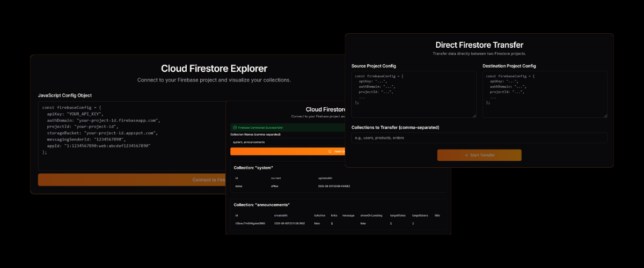
Task: Click the Connect to Firebase button
Action: (x=131, y=180)
